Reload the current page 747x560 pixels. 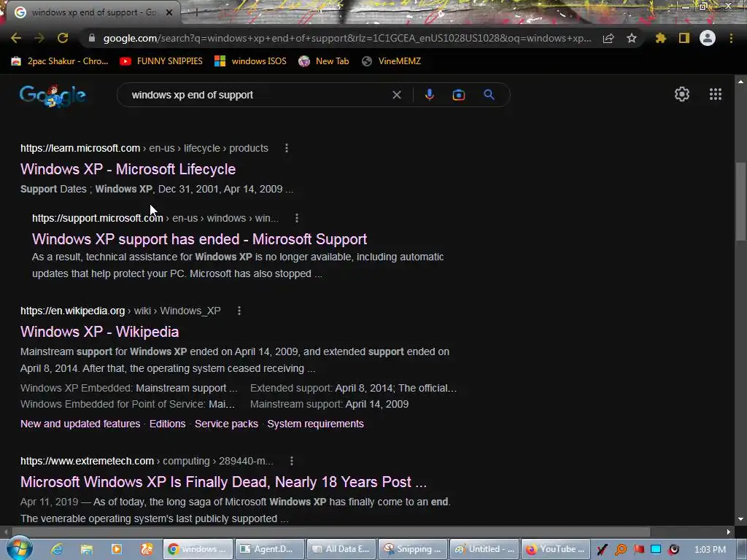[x=63, y=38]
